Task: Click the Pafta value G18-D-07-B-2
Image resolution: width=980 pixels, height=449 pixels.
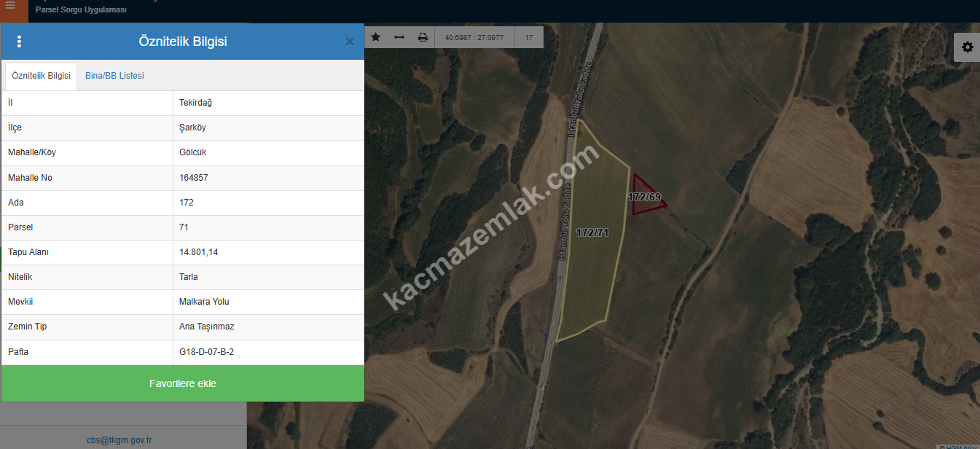Action: pos(206,352)
